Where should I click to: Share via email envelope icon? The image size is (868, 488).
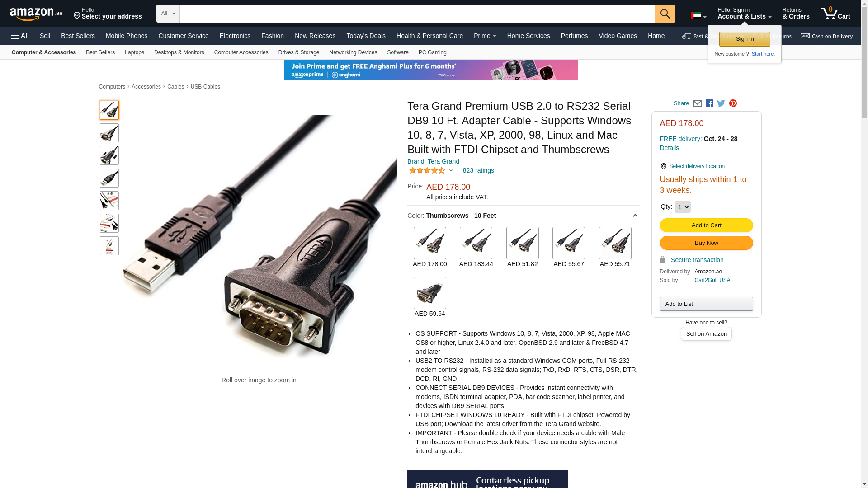(x=697, y=103)
